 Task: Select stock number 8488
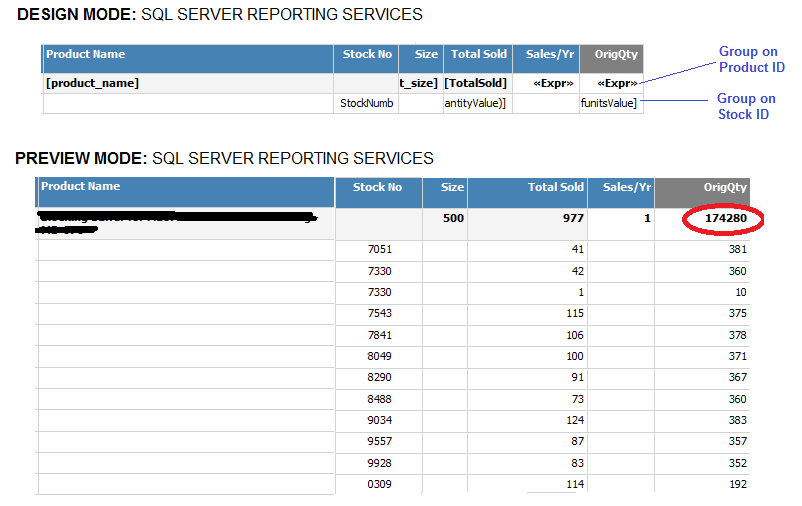click(380, 399)
